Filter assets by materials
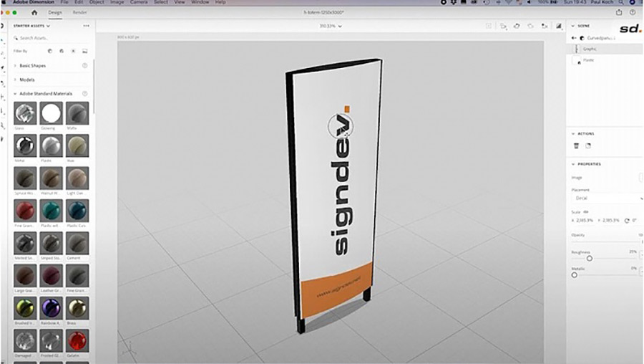Screen dimensions: 644x364 pos(62,51)
